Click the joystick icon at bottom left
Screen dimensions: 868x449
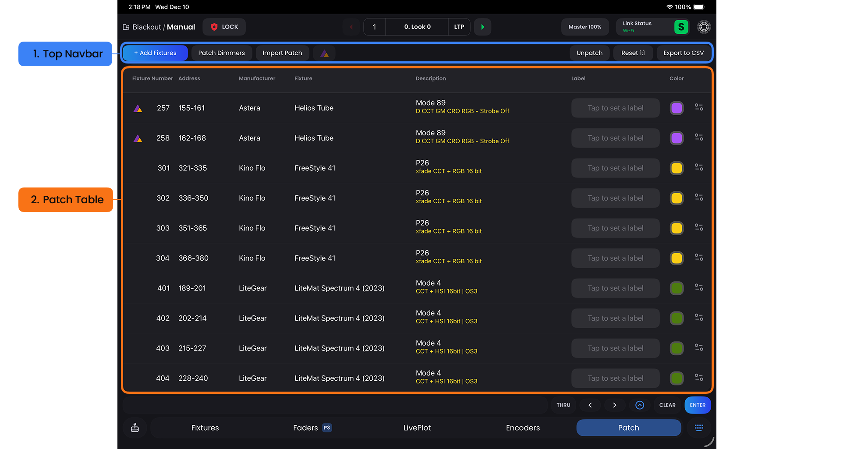click(135, 428)
